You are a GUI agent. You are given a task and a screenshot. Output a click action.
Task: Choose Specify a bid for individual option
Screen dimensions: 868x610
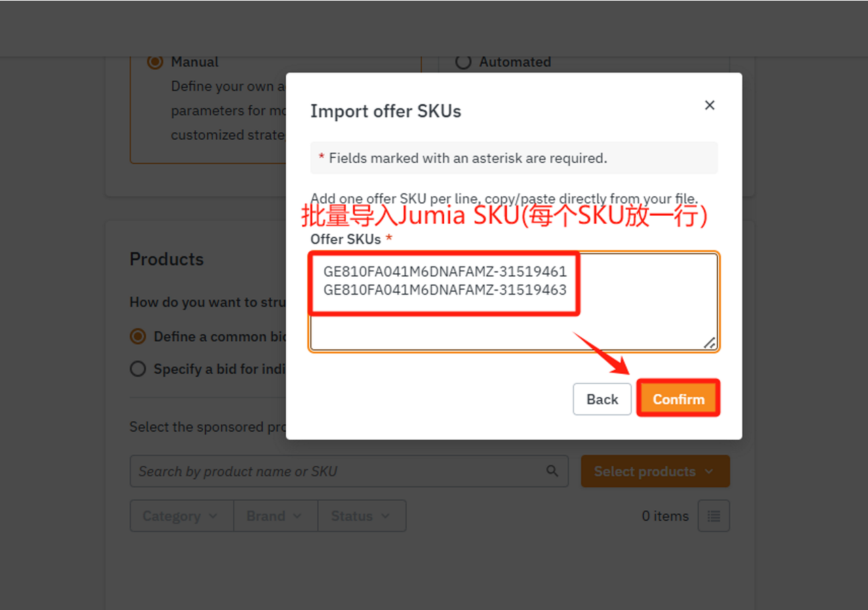pyautogui.click(x=138, y=369)
